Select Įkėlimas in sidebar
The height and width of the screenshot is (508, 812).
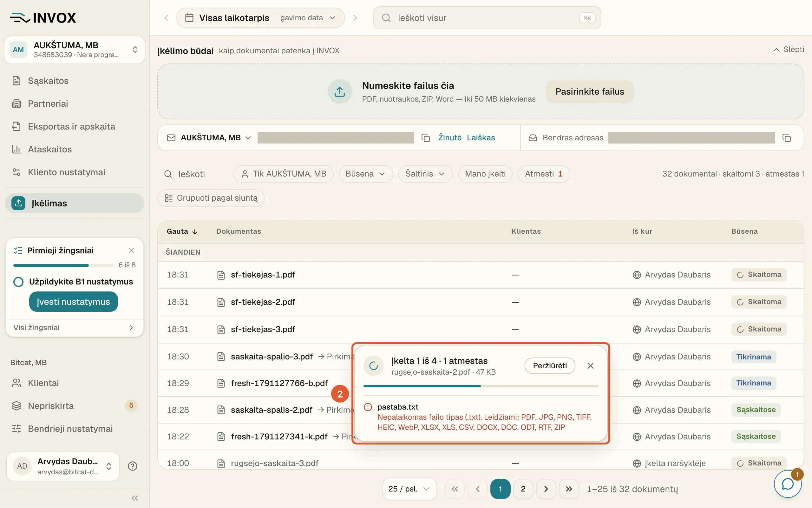pyautogui.click(x=75, y=203)
